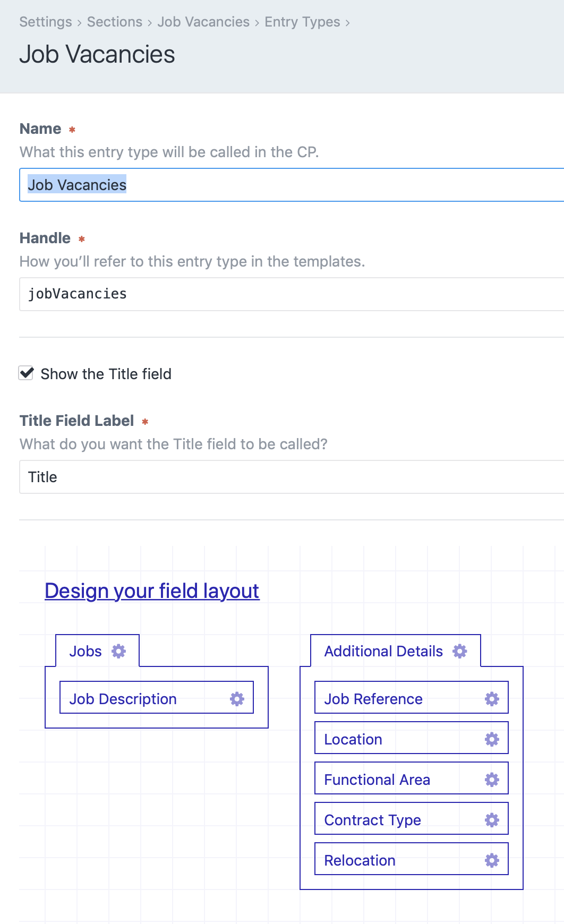Image resolution: width=564 pixels, height=924 pixels.
Task: Click the Location field settings gear
Action: (x=492, y=739)
